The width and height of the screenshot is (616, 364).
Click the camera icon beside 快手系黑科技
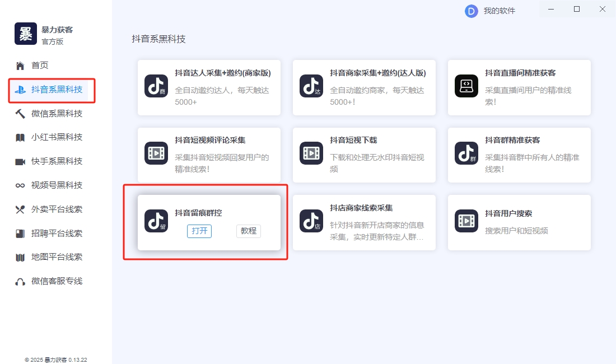[x=20, y=162]
